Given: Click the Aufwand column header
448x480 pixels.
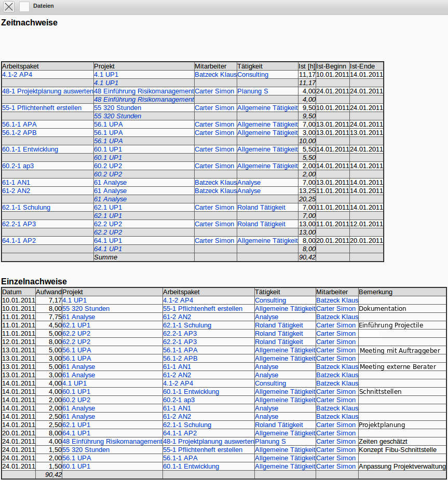Looking at the screenshot, I should pos(49,292).
